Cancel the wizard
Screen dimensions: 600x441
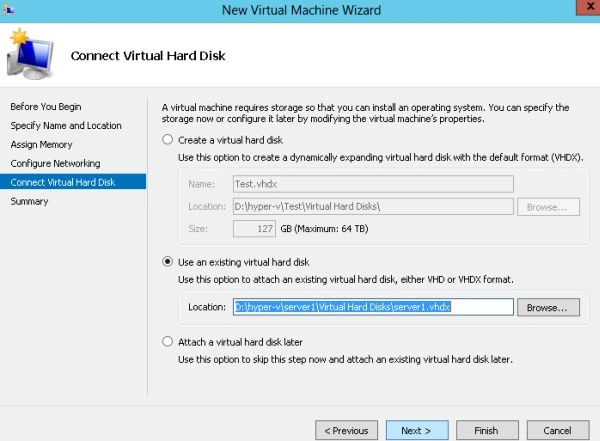558,431
